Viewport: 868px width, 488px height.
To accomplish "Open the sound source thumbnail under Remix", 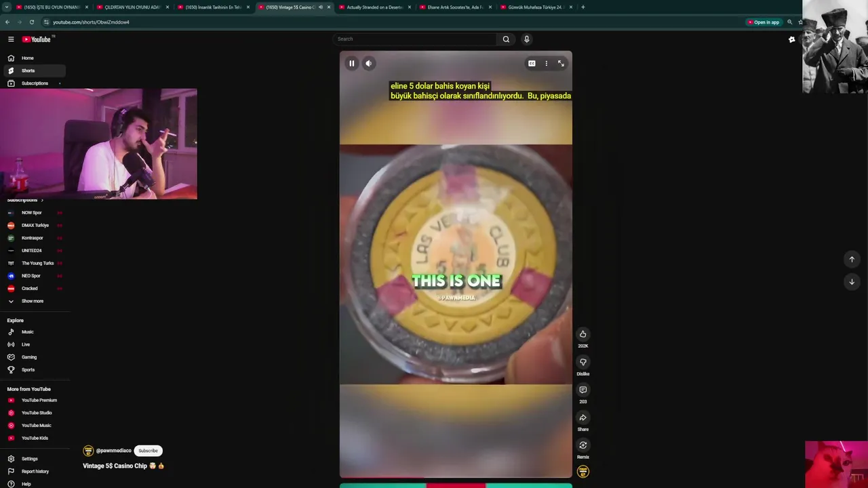I will [583, 472].
